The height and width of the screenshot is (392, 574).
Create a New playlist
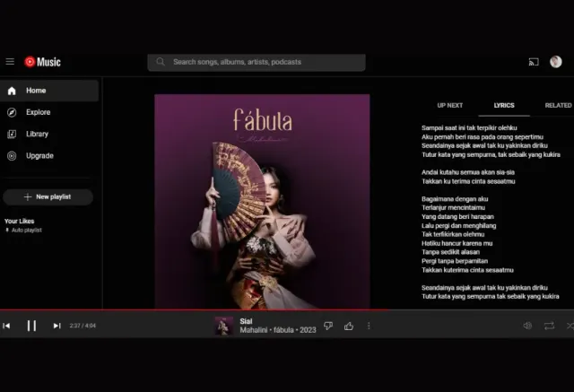pos(48,197)
